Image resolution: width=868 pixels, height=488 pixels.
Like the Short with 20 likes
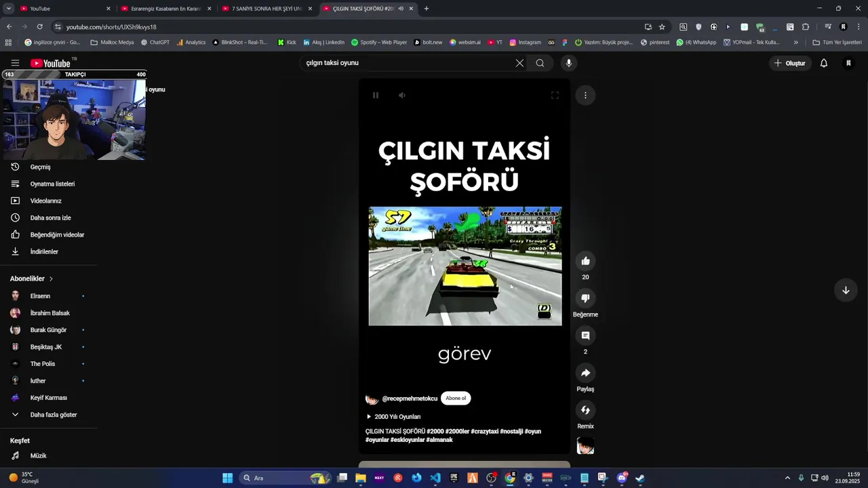585,261
